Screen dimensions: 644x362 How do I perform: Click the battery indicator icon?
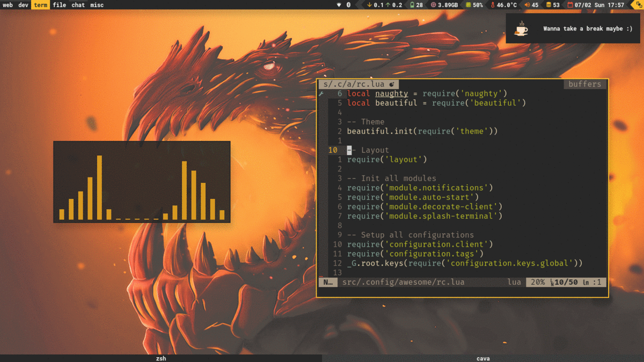pos(412,5)
